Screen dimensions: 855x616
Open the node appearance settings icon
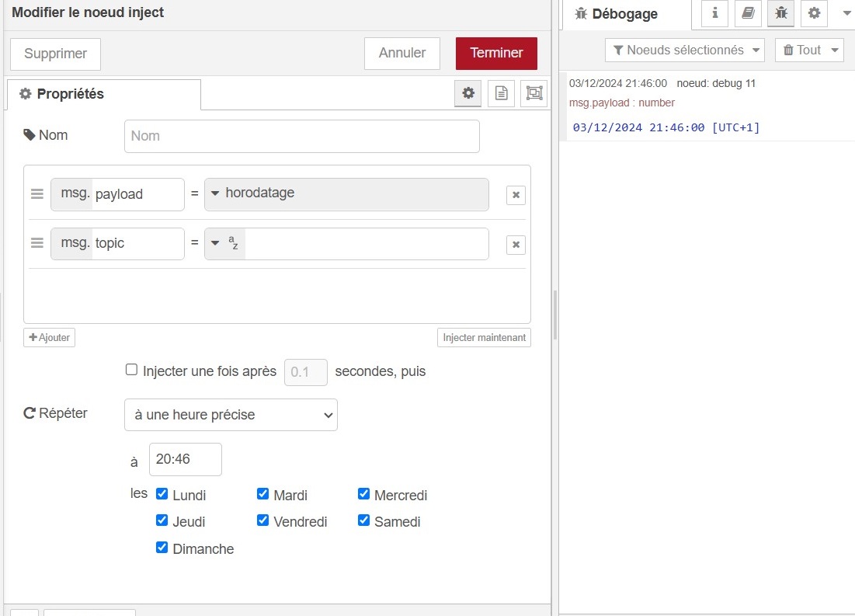[x=534, y=93]
